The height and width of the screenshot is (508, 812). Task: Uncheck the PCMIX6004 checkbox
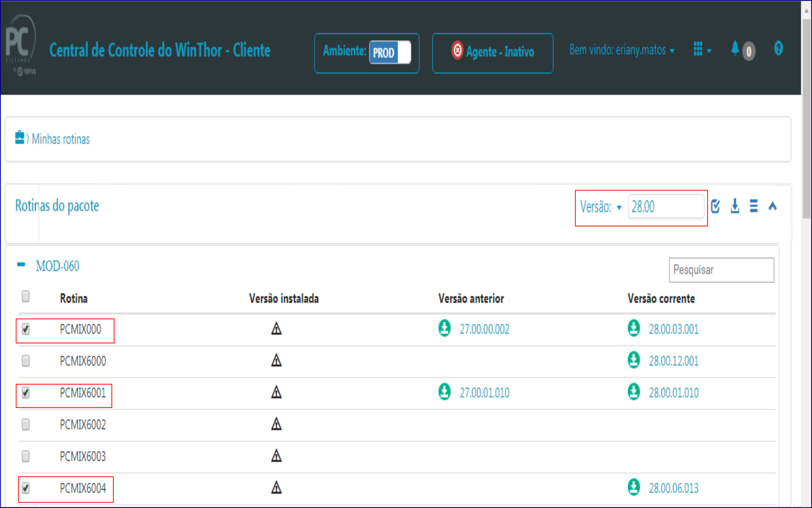26,488
